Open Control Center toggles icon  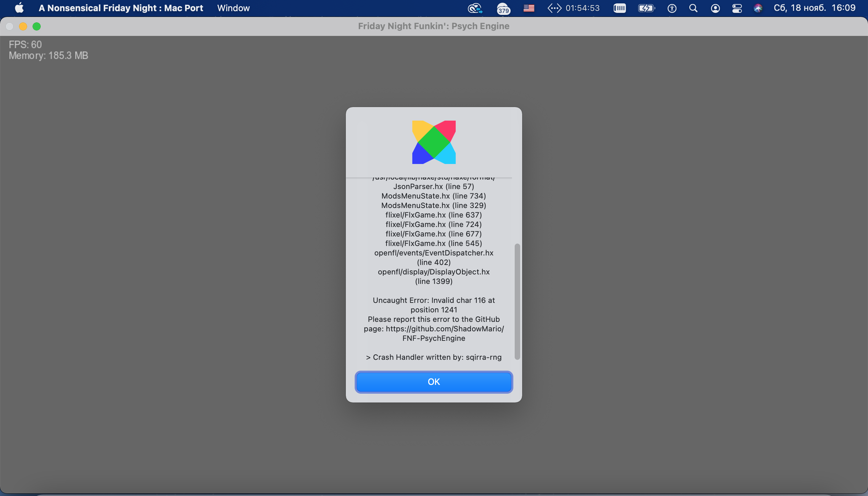[737, 8]
